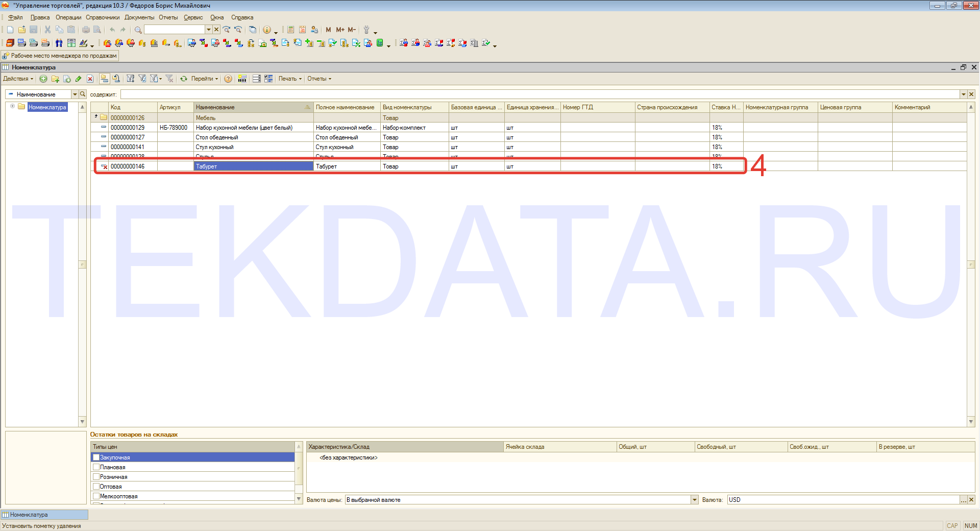980x531 pixels.
Task: Open the calculator from the top toolbar
Action: coord(290,30)
